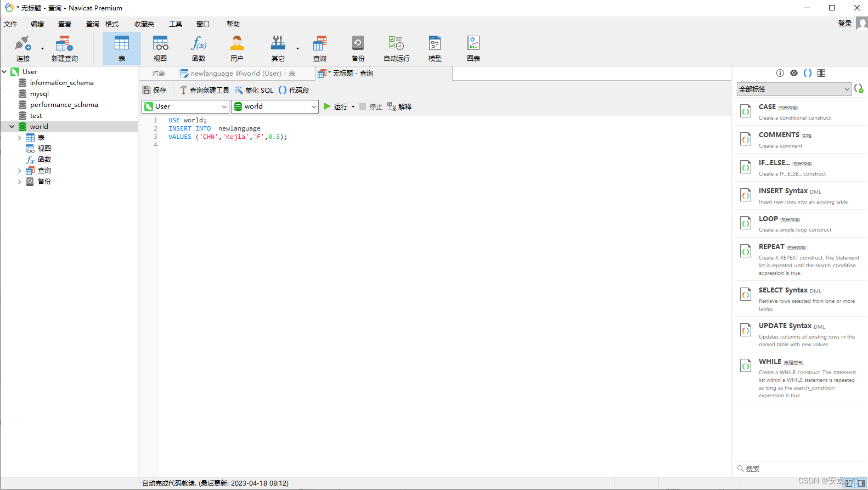Collapse the User connection tree node
868x490 pixels.
click(x=4, y=72)
